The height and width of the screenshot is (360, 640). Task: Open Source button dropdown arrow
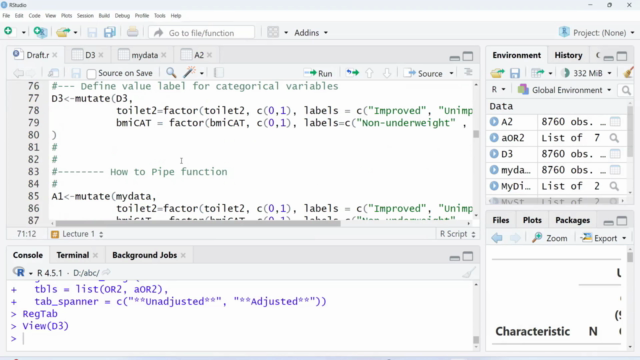tap(451, 73)
